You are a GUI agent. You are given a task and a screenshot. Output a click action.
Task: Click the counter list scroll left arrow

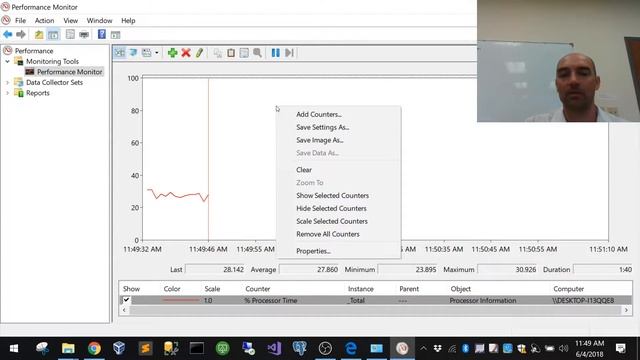click(x=124, y=310)
